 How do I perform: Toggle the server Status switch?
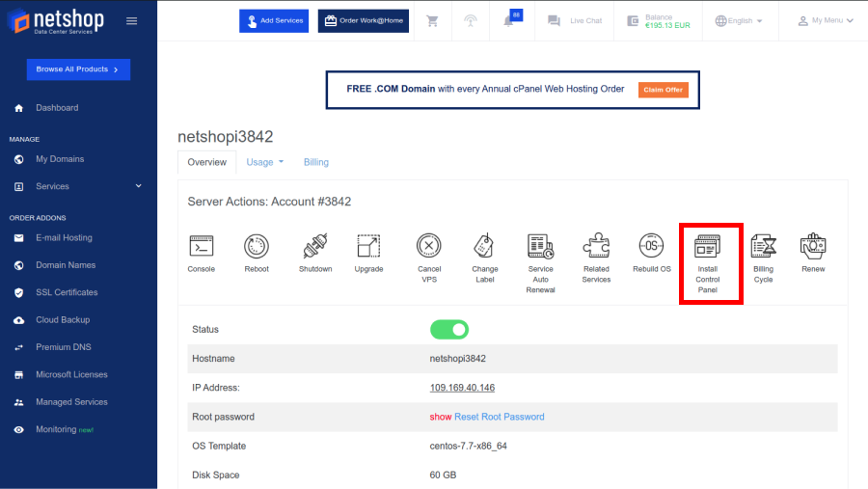pyautogui.click(x=449, y=330)
